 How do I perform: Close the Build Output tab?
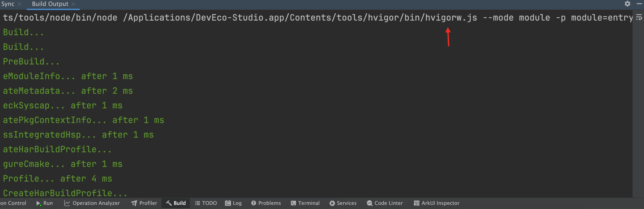click(x=73, y=4)
